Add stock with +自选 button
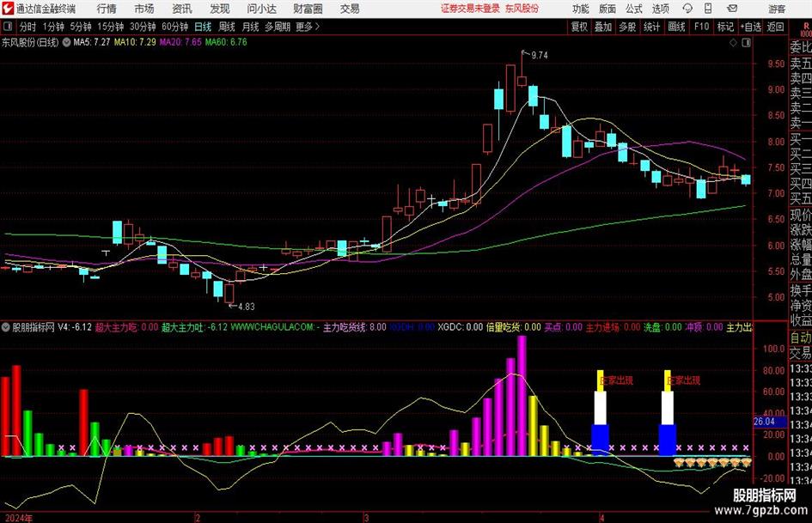 pos(751,27)
